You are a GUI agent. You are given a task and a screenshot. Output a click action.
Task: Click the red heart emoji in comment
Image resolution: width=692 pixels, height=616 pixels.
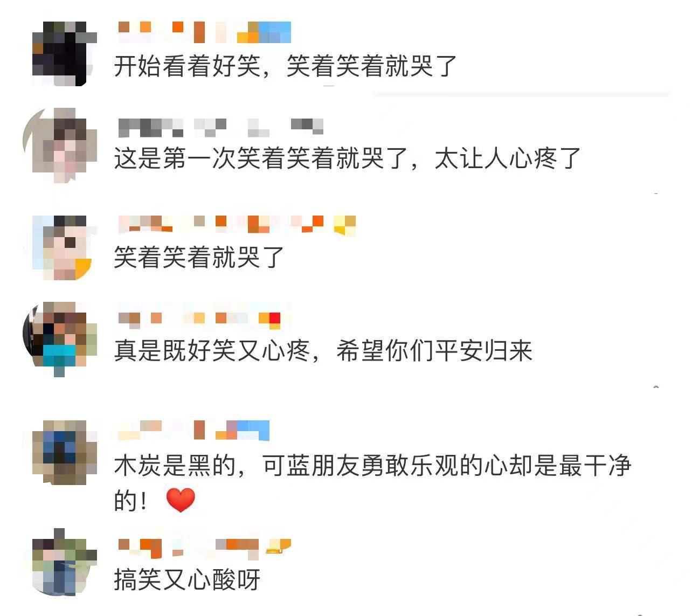[x=181, y=500]
